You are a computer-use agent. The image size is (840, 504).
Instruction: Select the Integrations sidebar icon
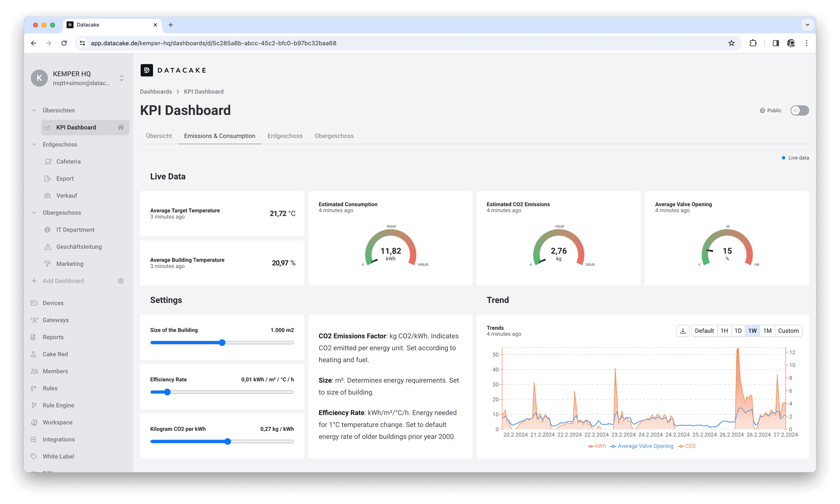(33, 439)
